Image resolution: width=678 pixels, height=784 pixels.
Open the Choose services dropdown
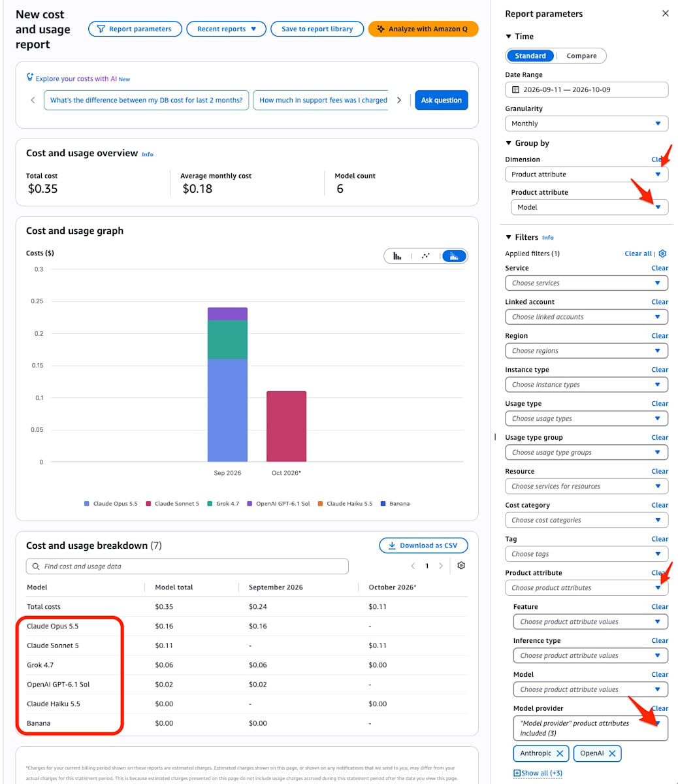(x=587, y=283)
